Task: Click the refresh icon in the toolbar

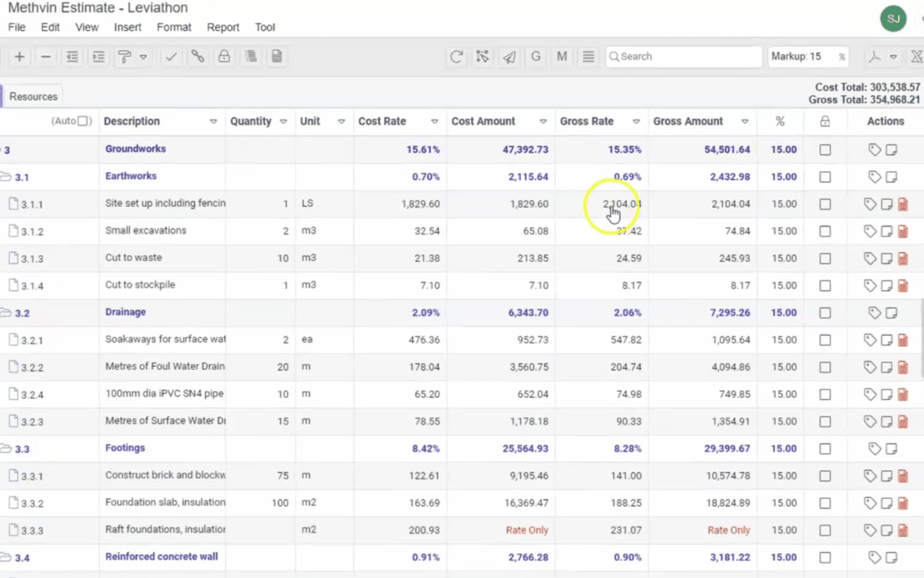Action: point(456,57)
